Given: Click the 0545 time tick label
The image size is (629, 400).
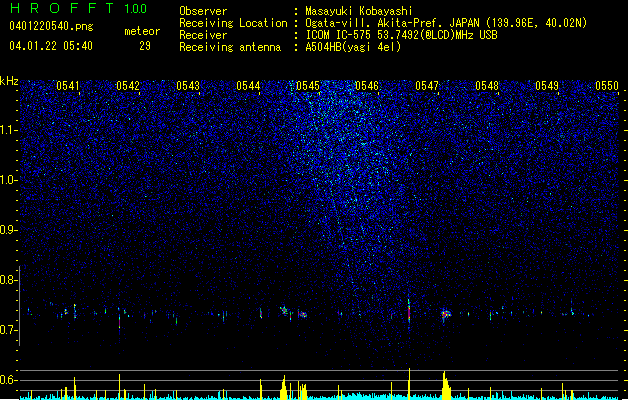Looking at the screenshot, I should [x=308, y=86].
